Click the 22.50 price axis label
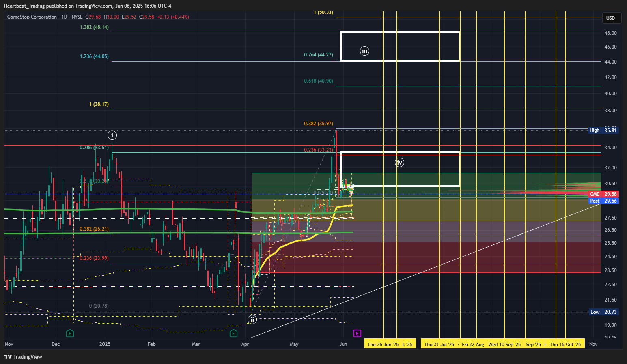Viewport: 627px width, 364px height. coord(610,285)
